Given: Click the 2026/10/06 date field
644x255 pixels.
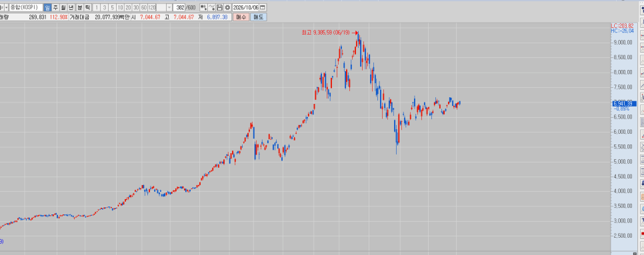Looking at the screenshot, I should tap(245, 7).
